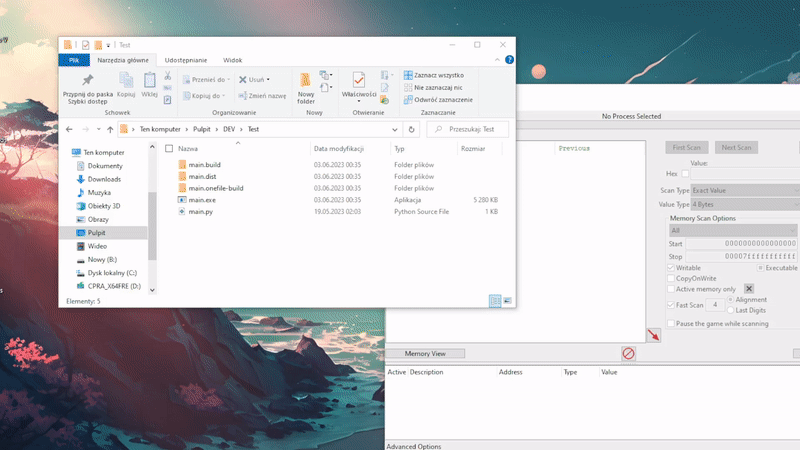The width and height of the screenshot is (800, 450).
Task: Switch to large icons view in status bar
Action: 507,301
